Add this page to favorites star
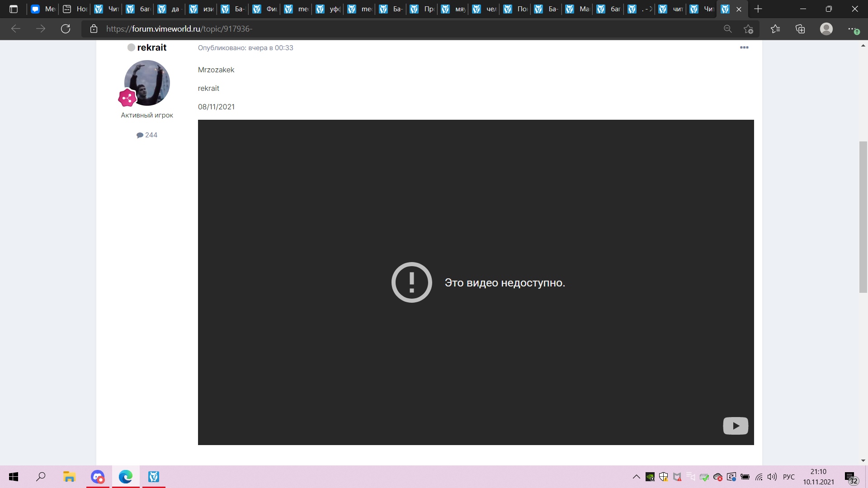868x488 pixels. pyautogui.click(x=748, y=29)
